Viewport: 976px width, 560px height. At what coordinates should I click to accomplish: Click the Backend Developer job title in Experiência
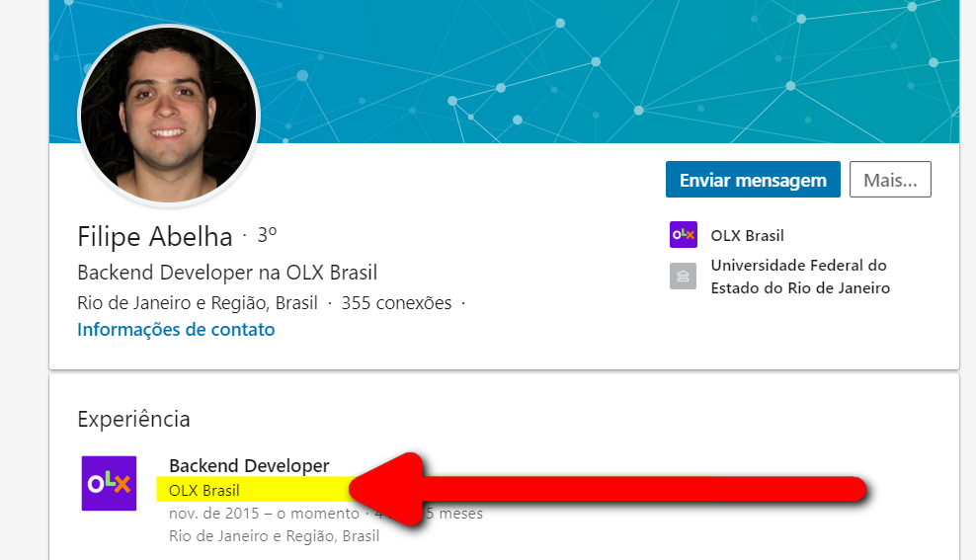click(249, 465)
